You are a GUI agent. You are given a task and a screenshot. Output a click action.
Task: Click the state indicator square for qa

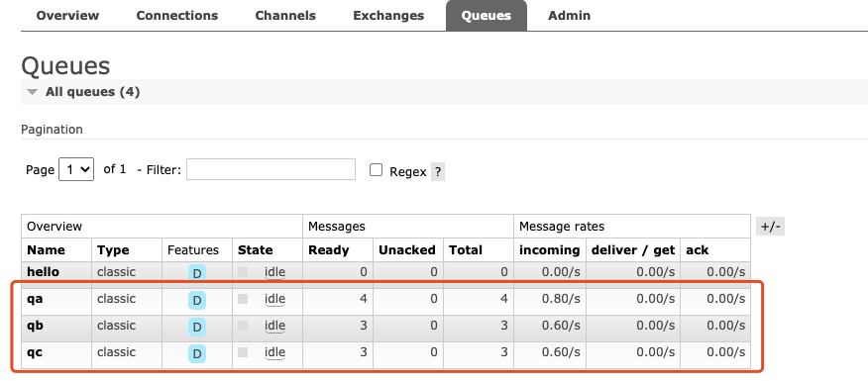click(243, 299)
